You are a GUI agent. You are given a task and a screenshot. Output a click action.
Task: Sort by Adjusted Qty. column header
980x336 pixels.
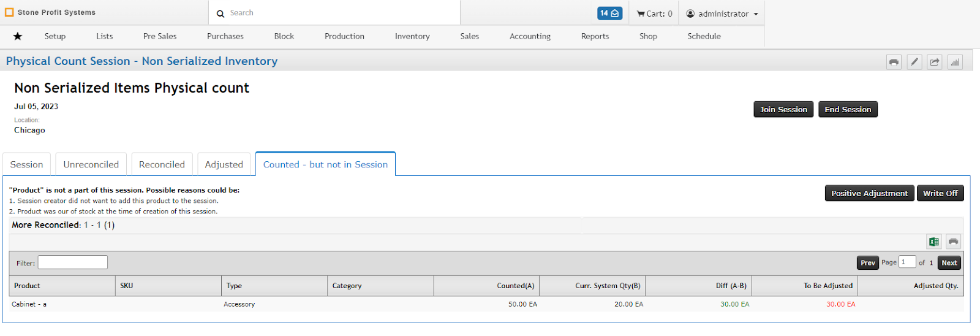[910, 286]
